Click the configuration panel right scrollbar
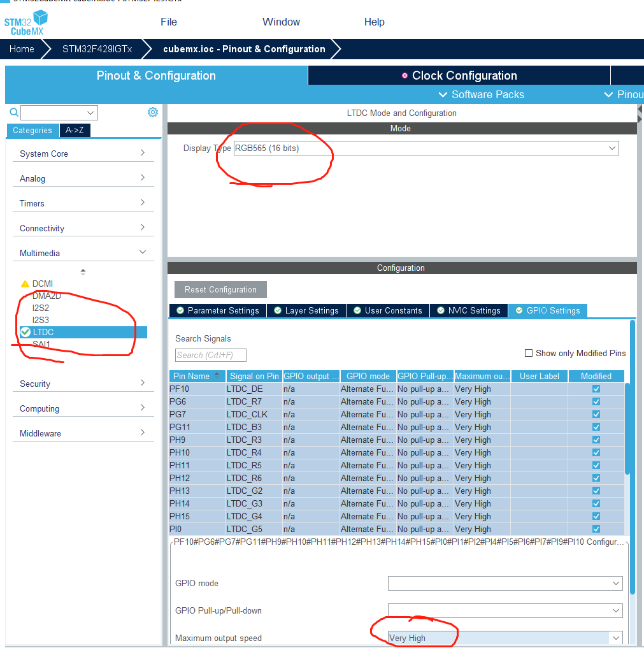This screenshot has width=644, height=648. [633, 457]
